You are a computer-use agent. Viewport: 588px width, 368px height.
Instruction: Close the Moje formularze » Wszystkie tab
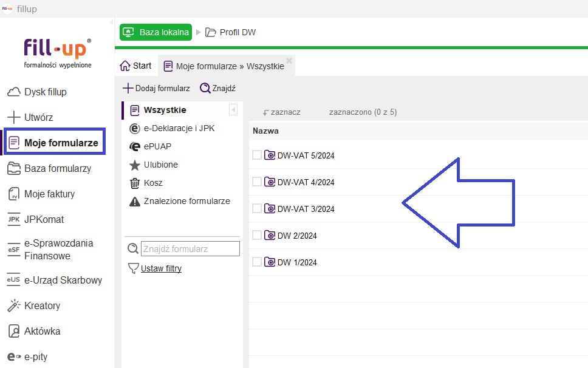coord(289,61)
